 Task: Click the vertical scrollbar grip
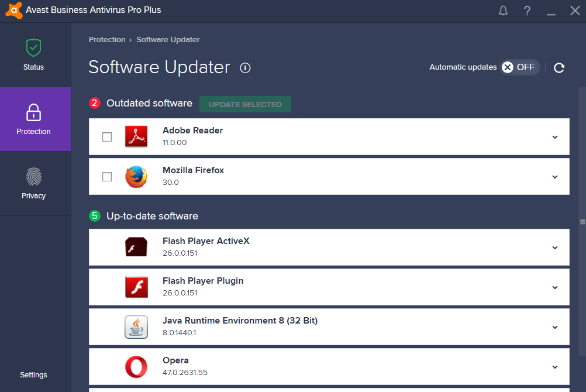click(x=582, y=222)
